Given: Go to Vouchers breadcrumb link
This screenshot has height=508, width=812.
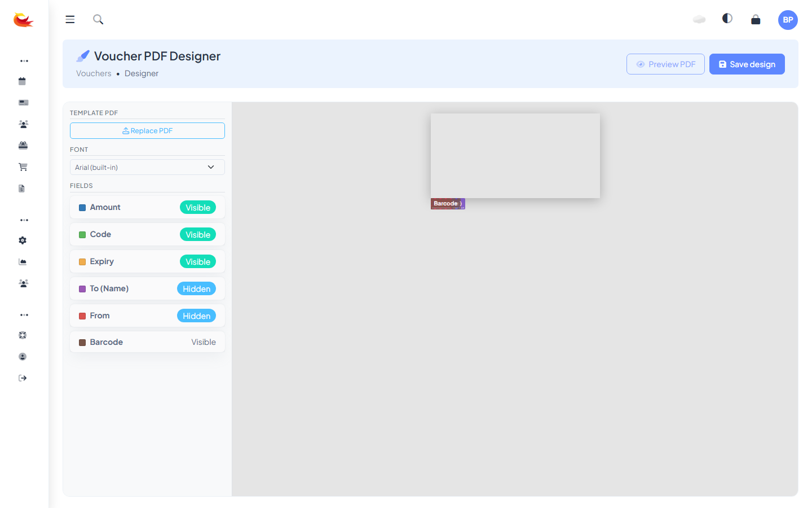Looking at the screenshot, I should click(94, 73).
